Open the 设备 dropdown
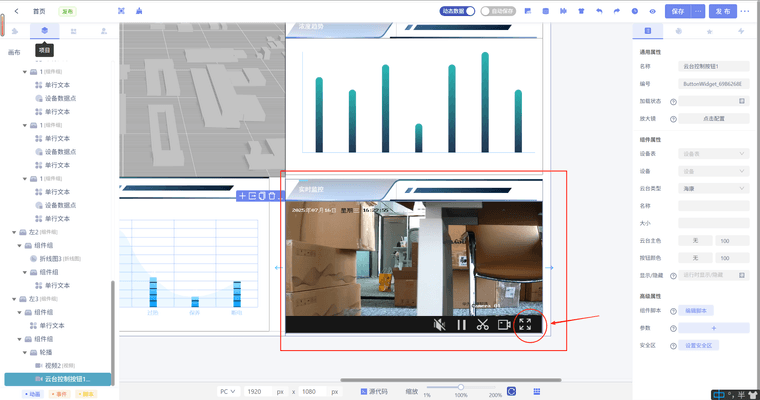The height and width of the screenshot is (400, 760). (713, 171)
